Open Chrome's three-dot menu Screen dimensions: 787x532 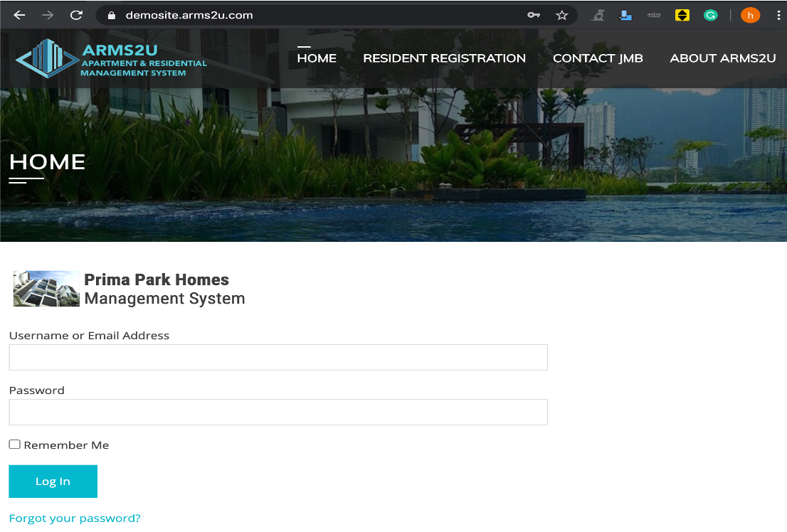coord(778,16)
